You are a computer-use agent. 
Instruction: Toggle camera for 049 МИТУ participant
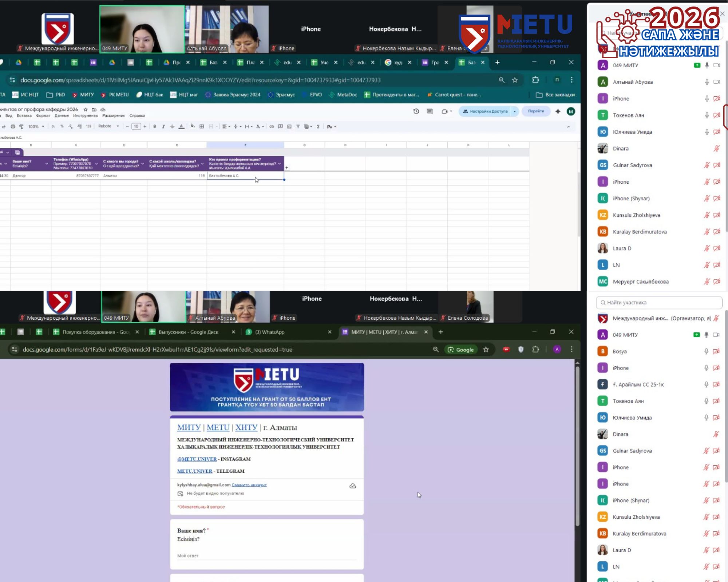[716, 65]
